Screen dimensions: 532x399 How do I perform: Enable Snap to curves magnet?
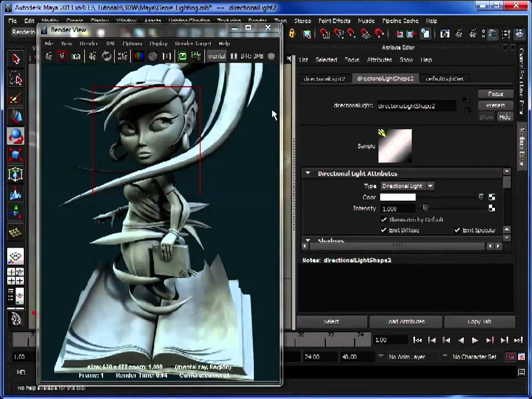click(x=339, y=34)
